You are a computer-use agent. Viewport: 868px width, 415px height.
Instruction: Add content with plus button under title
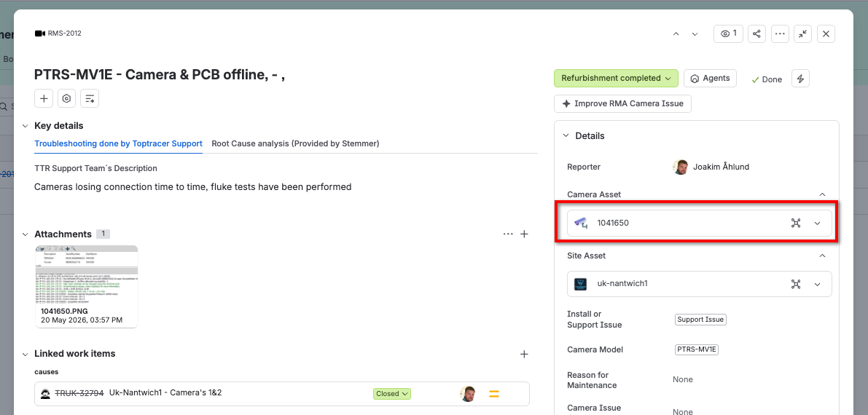44,98
